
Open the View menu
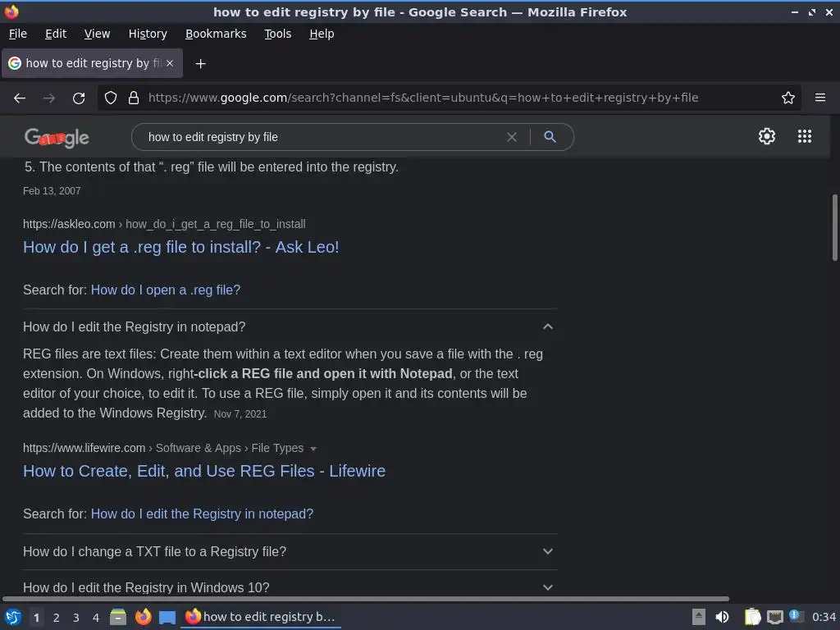point(97,34)
